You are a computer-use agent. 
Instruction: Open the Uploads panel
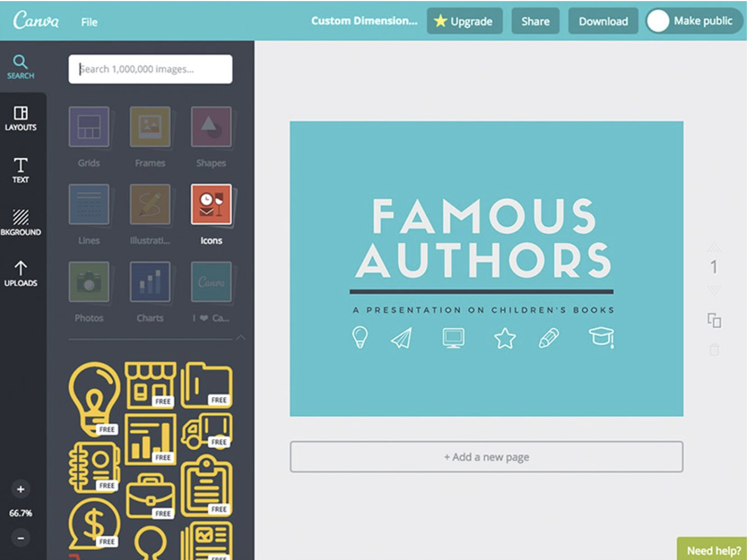pos(21,274)
